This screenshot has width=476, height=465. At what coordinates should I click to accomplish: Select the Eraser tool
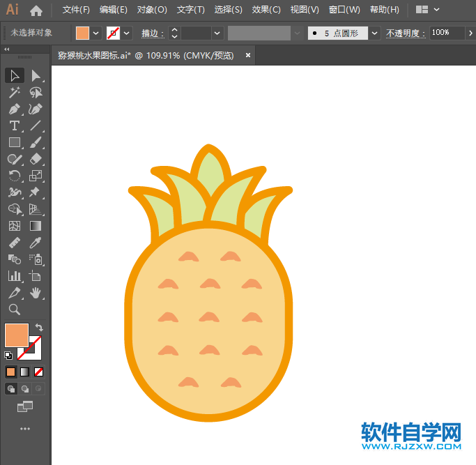pyautogui.click(x=36, y=159)
